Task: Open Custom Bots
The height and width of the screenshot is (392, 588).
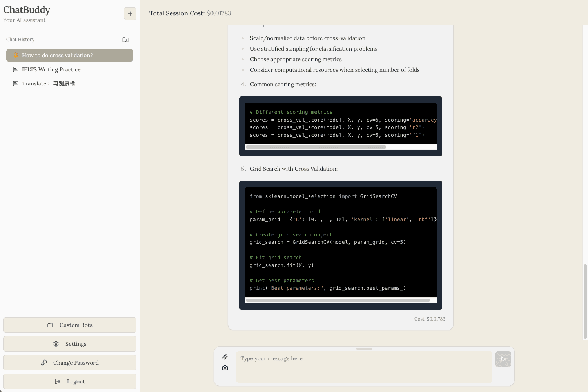Action: click(70, 325)
